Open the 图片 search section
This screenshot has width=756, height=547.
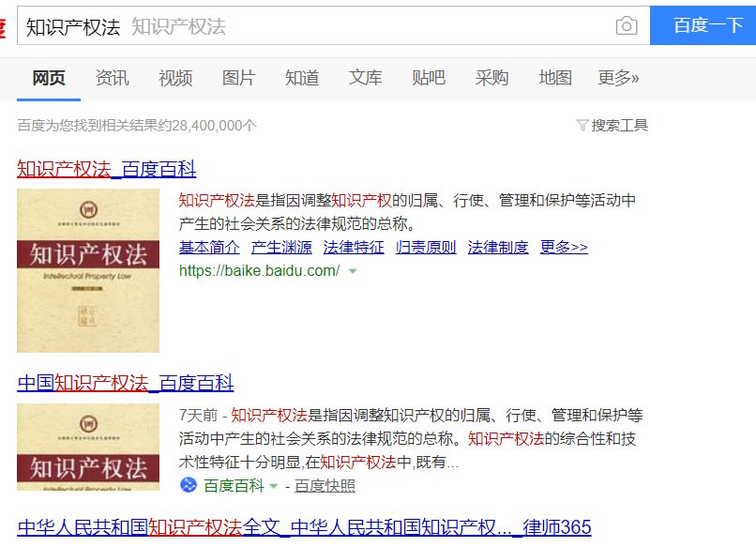coord(239,79)
